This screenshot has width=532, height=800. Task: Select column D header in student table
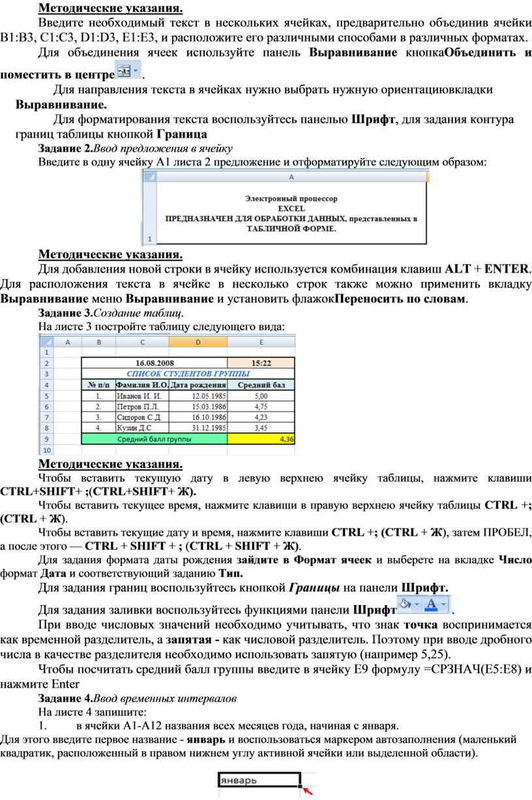coord(198,341)
